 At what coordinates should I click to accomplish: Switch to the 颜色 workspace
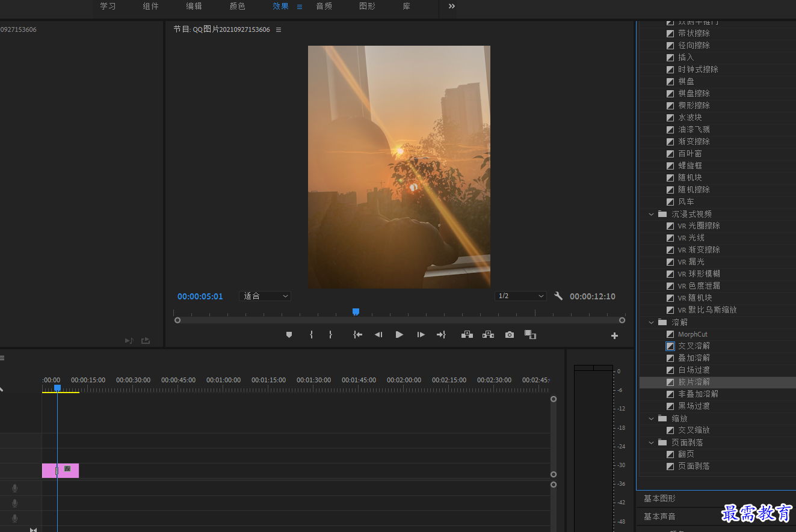coord(238,6)
